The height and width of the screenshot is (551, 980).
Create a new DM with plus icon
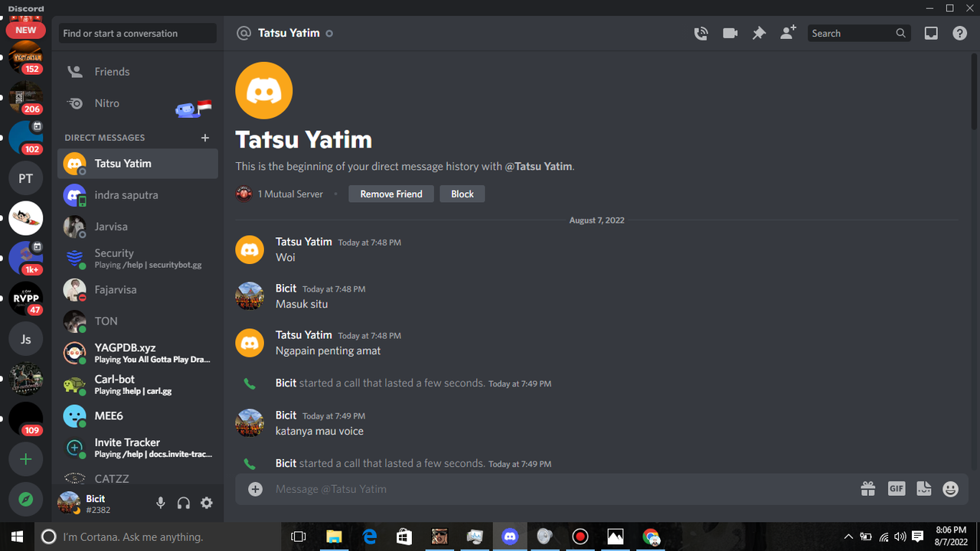(x=204, y=138)
